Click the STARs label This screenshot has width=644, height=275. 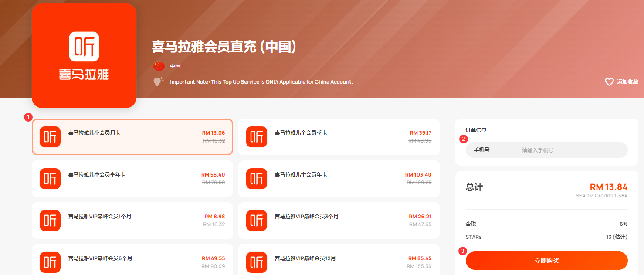pos(474,237)
